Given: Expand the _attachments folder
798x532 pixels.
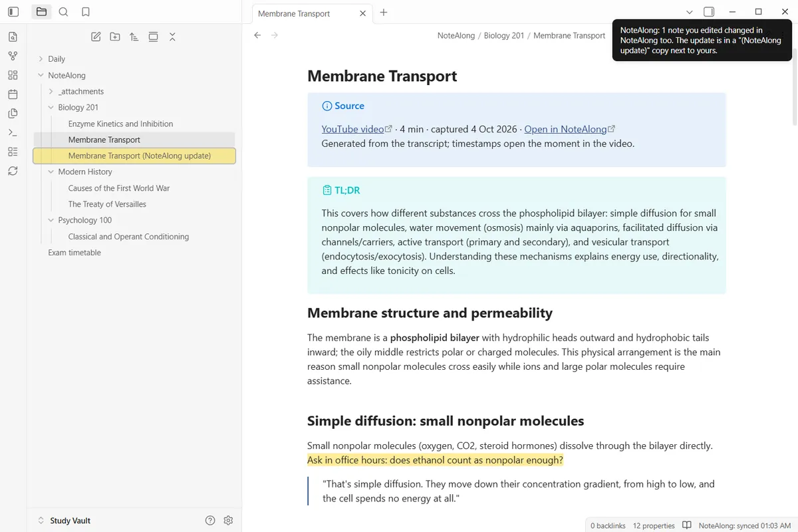Looking at the screenshot, I should click(51, 91).
